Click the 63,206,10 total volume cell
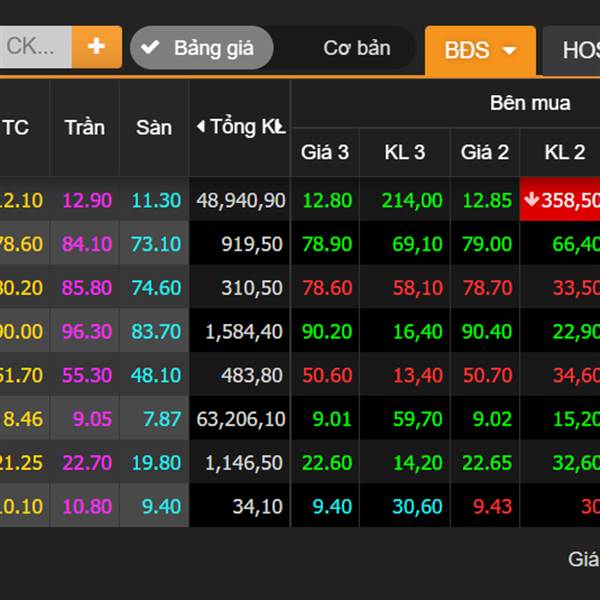The width and height of the screenshot is (600, 600). (240, 419)
